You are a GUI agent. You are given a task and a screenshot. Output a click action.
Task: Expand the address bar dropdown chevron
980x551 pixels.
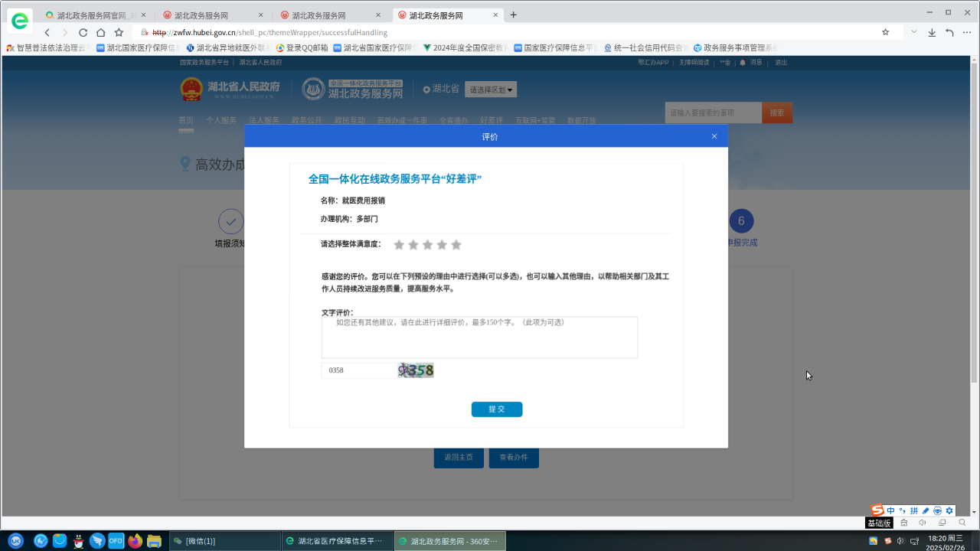pyautogui.click(x=913, y=32)
